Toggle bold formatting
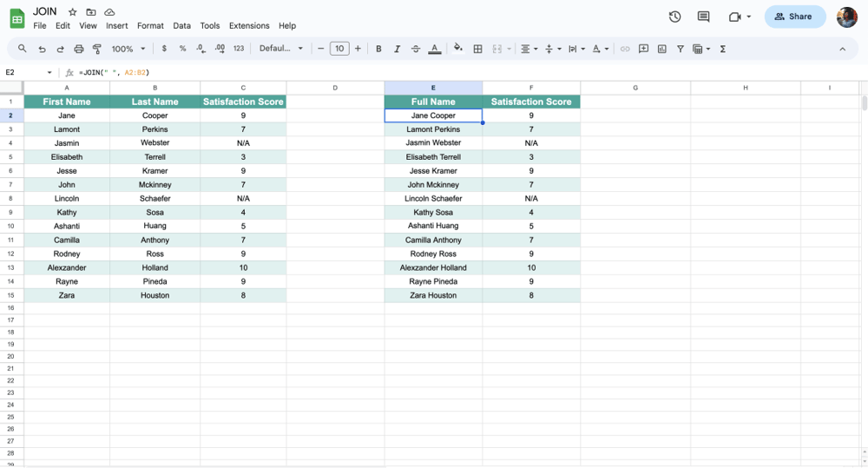868x468 pixels. pyautogui.click(x=378, y=49)
